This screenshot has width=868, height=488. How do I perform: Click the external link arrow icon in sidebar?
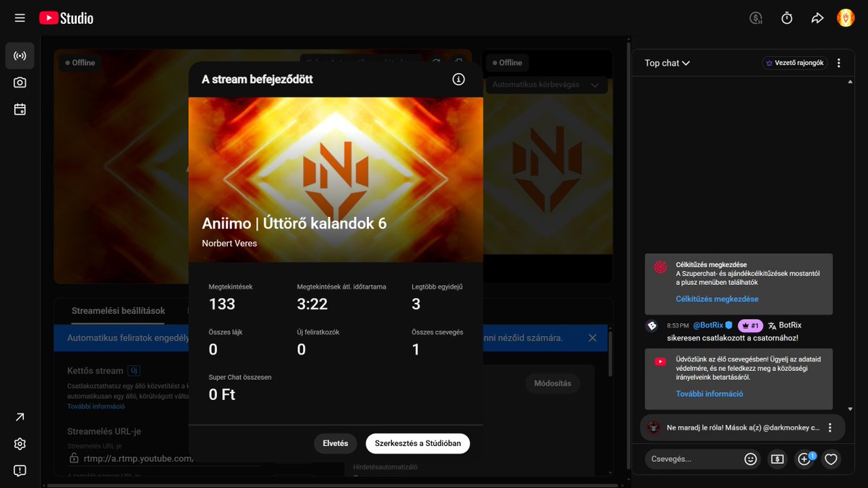click(20, 417)
